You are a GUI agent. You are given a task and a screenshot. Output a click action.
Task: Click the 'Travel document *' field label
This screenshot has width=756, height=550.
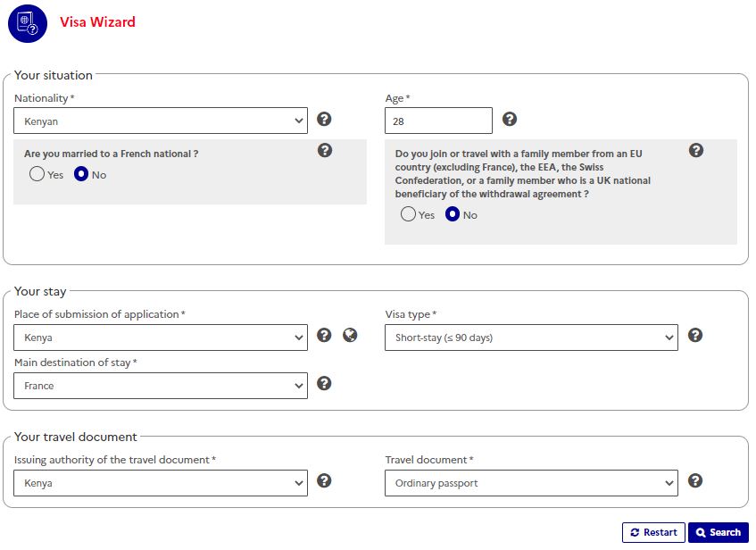429,460
